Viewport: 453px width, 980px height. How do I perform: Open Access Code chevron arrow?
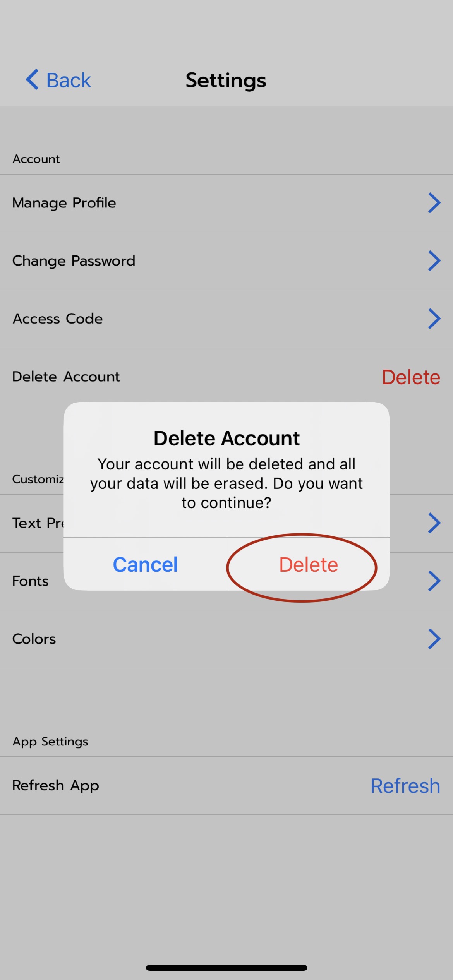434,319
